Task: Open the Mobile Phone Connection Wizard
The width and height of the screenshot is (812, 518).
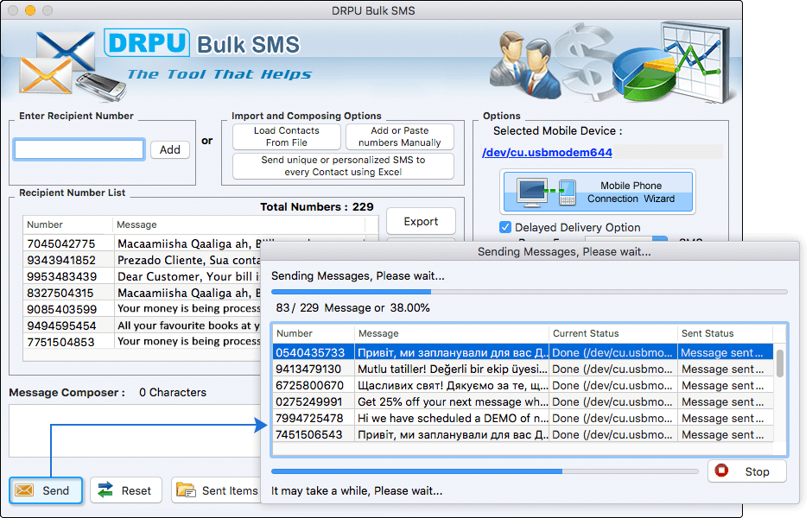Action: click(598, 192)
